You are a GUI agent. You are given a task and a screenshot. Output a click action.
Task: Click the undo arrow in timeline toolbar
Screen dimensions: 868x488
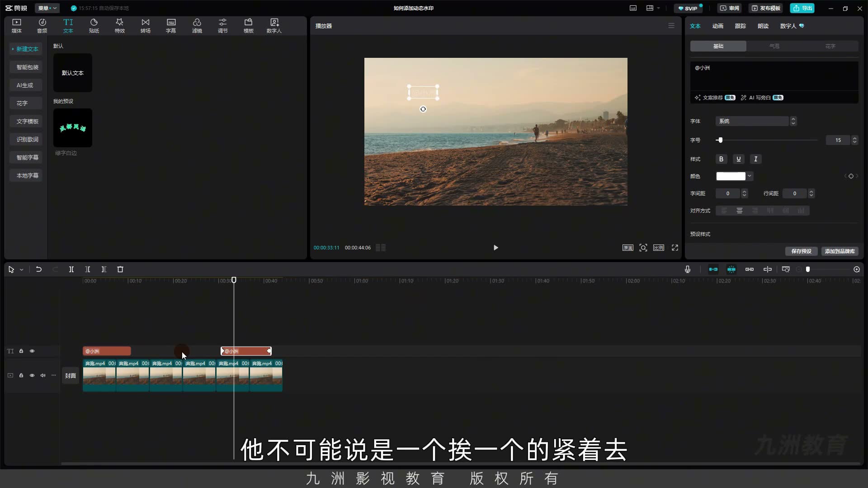pos(39,269)
